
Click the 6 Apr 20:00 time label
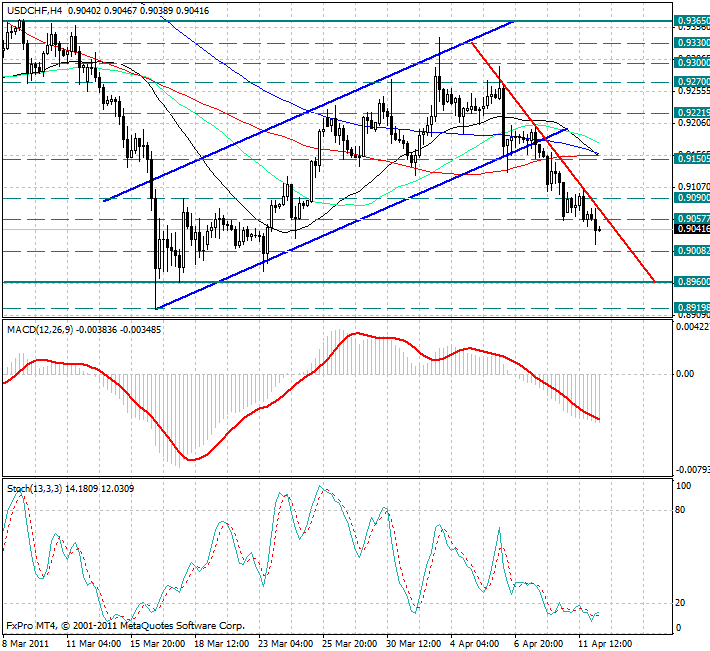539,644
